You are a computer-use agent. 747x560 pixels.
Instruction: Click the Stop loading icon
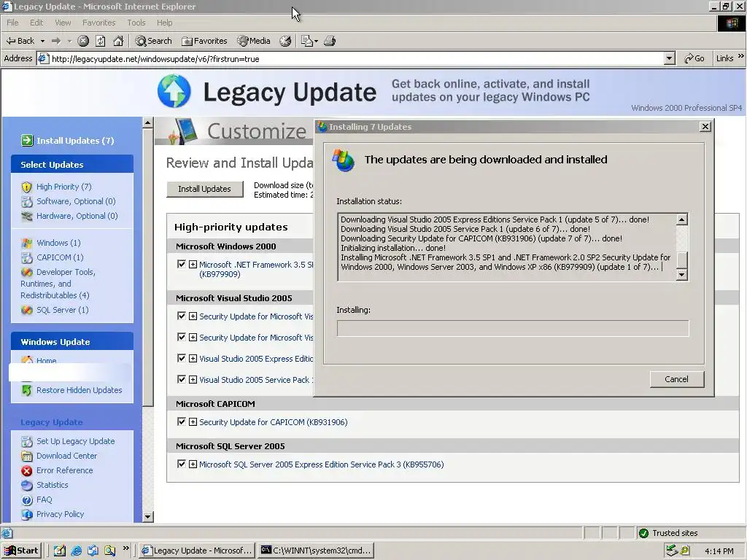pyautogui.click(x=83, y=41)
